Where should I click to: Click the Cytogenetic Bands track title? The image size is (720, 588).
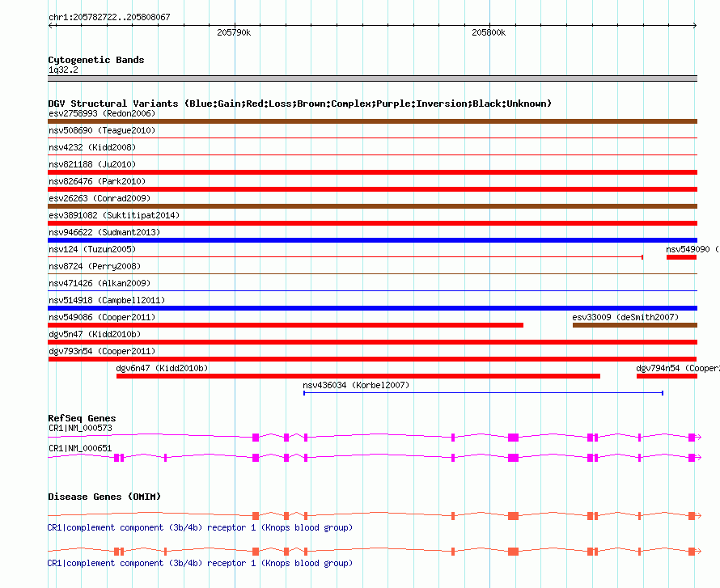pyautogui.click(x=95, y=60)
